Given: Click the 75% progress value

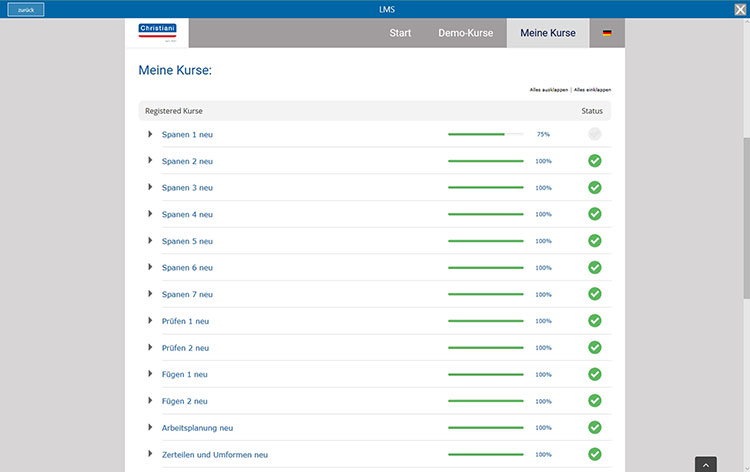Looking at the screenshot, I should click(543, 134).
